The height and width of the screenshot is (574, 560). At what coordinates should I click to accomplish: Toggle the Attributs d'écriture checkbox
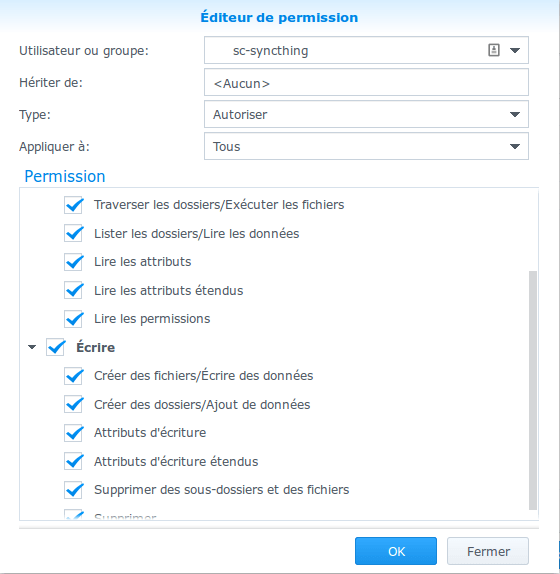(74, 433)
